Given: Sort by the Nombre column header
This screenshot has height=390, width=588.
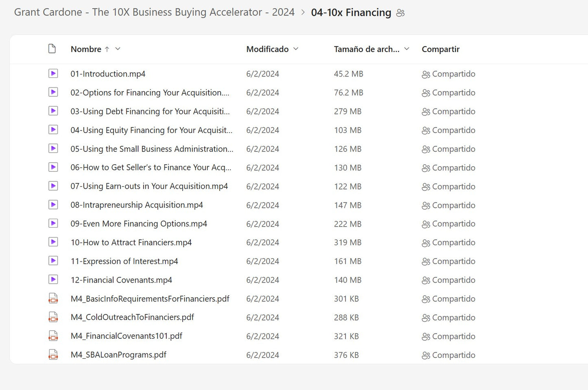Looking at the screenshot, I should point(86,49).
